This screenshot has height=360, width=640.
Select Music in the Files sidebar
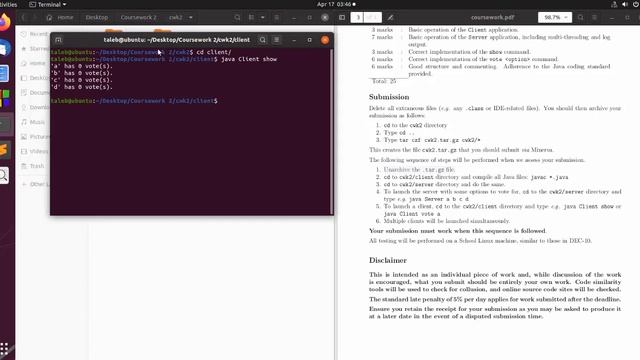pos(35,122)
